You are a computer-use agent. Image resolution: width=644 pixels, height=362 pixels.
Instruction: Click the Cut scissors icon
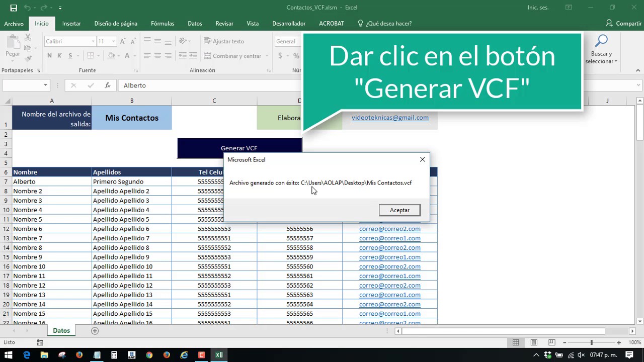(x=28, y=38)
